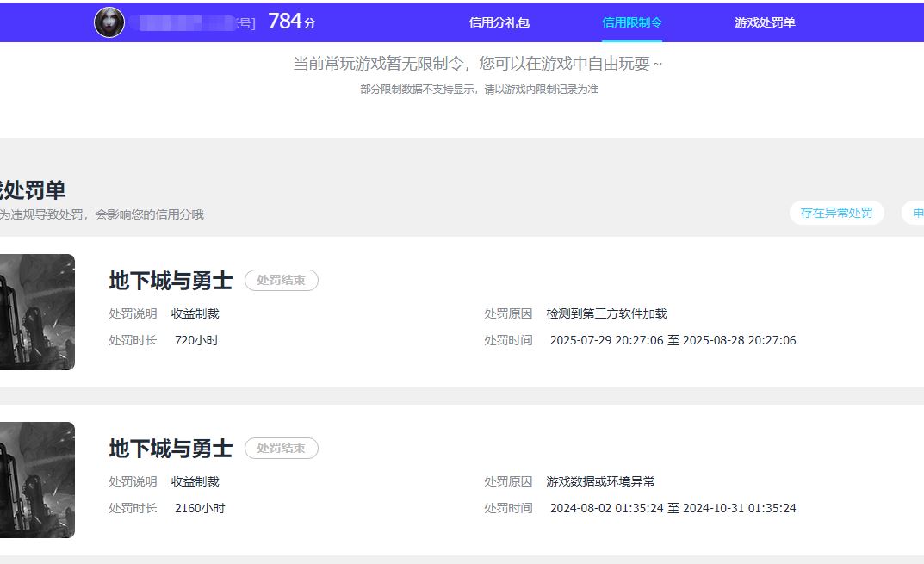This screenshot has width=924, height=564.
Task: Switch to the 信用限制令 tab
Action: 632,23
